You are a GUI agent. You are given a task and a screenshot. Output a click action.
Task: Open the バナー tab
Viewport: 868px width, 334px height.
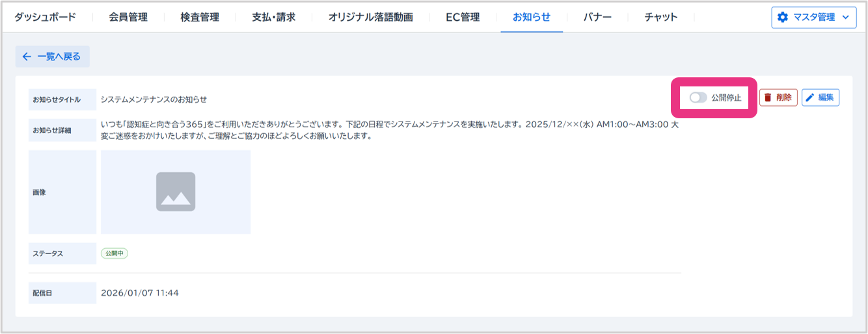597,17
